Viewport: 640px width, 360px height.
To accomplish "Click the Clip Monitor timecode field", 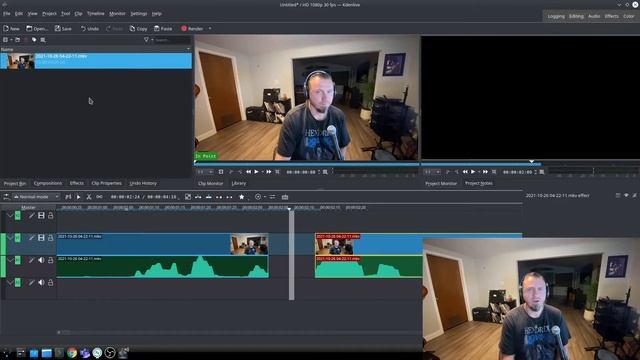I will pos(301,172).
